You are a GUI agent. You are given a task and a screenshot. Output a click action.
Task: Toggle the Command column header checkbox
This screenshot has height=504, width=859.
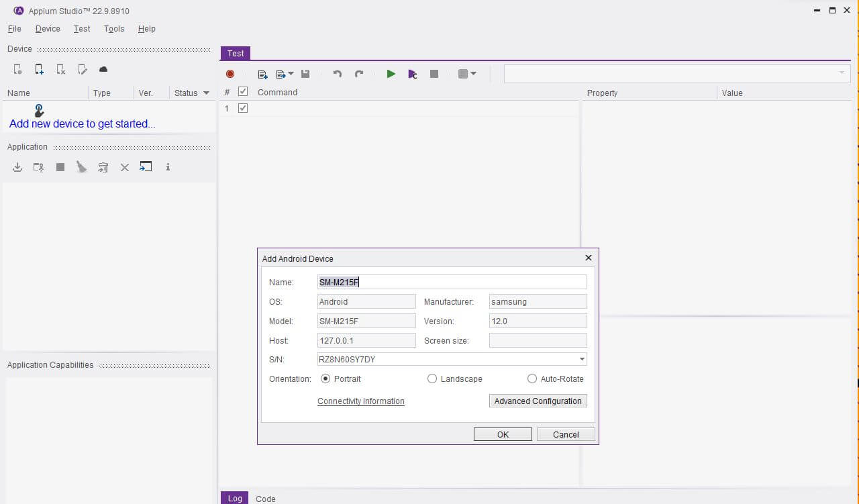243,92
